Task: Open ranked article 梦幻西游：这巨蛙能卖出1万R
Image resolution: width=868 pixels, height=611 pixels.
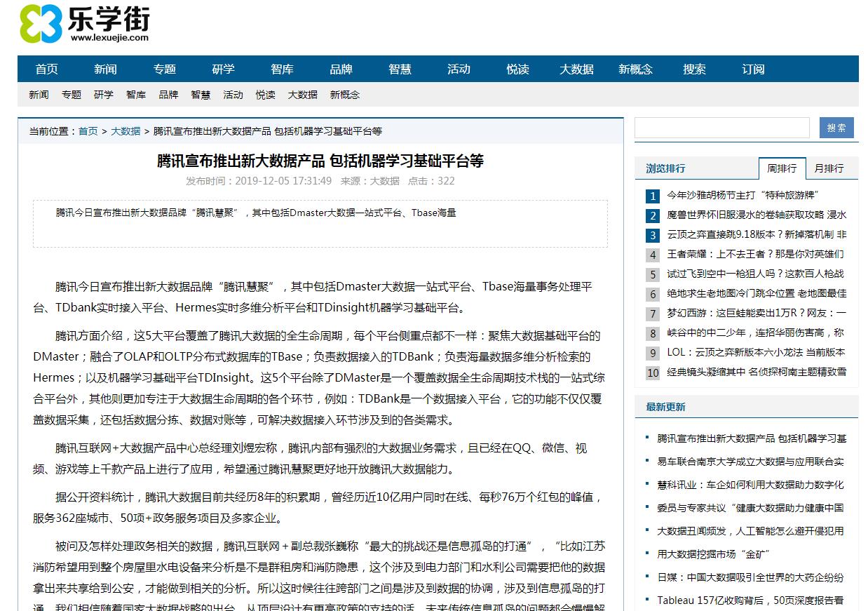Action: tap(757, 314)
